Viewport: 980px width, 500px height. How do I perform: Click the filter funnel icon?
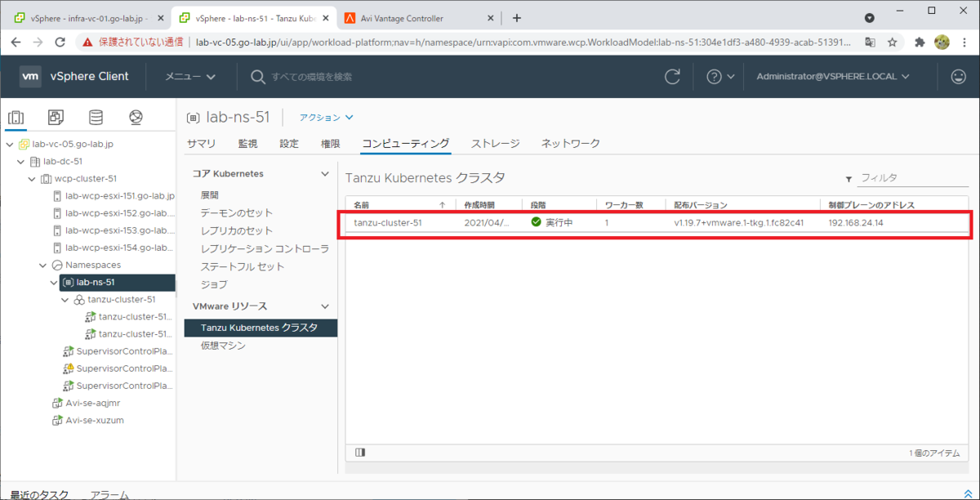pos(849,178)
